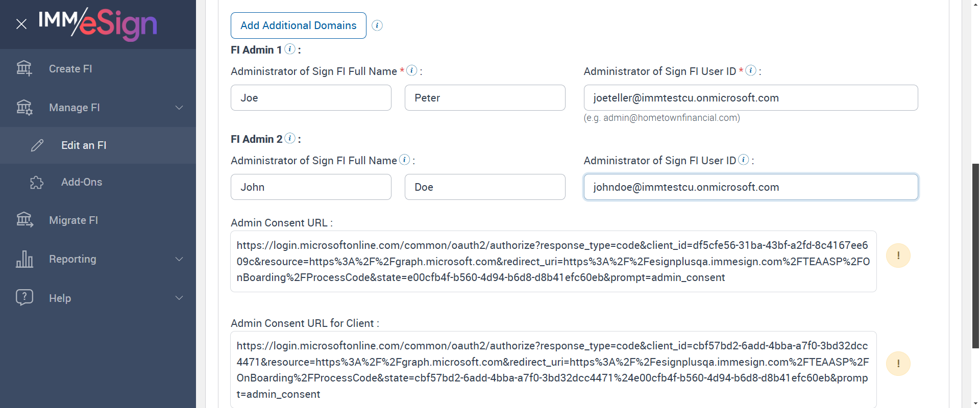Click warning icon beside Admin Consent URL

(x=898, y=256)
